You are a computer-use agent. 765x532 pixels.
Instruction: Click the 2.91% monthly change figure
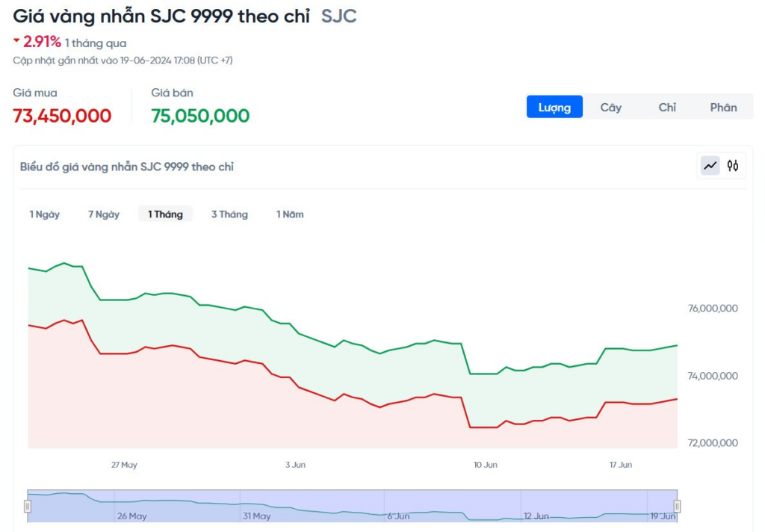tap(42, 42)
